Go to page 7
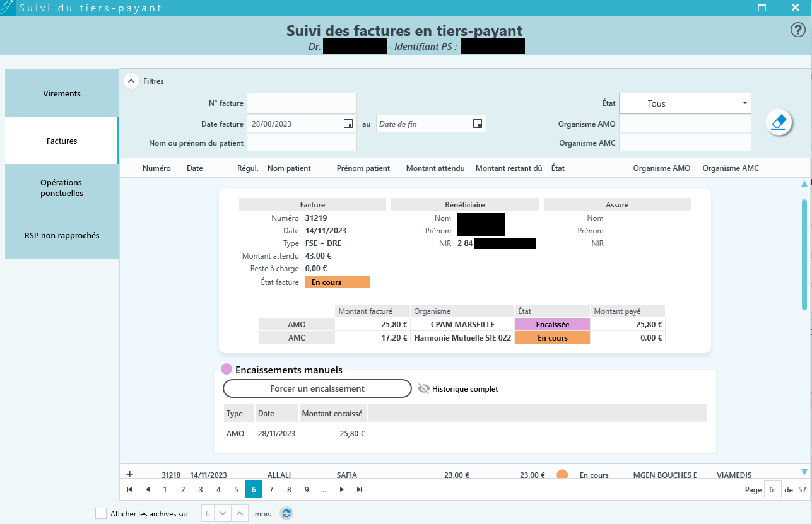Viewport: 812px width, 524px height. (x=271, y=489)
